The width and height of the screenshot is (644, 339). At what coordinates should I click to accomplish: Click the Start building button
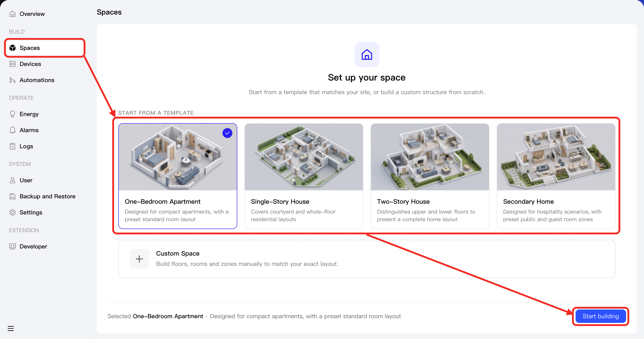(600, 316)
